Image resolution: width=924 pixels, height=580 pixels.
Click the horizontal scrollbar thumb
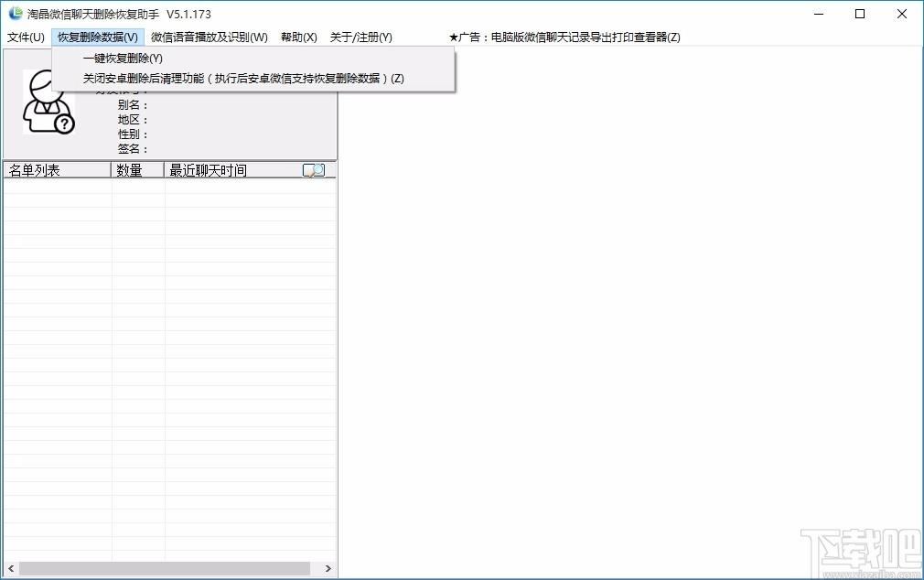click(x=165, y=569)
